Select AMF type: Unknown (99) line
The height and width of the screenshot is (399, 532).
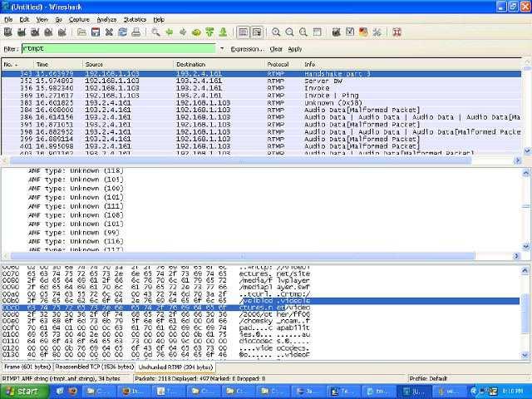pyautogui.click(x=74, y=233)
